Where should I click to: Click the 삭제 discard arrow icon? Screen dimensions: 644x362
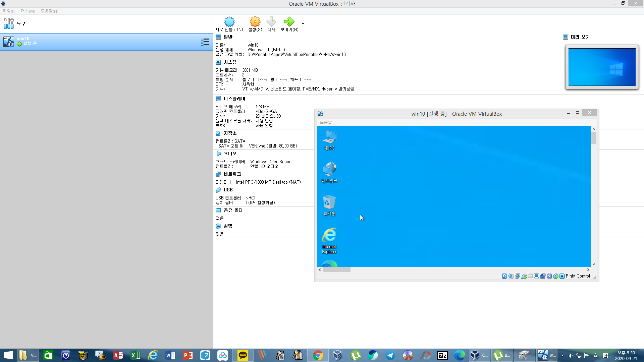tap(271, 24)
